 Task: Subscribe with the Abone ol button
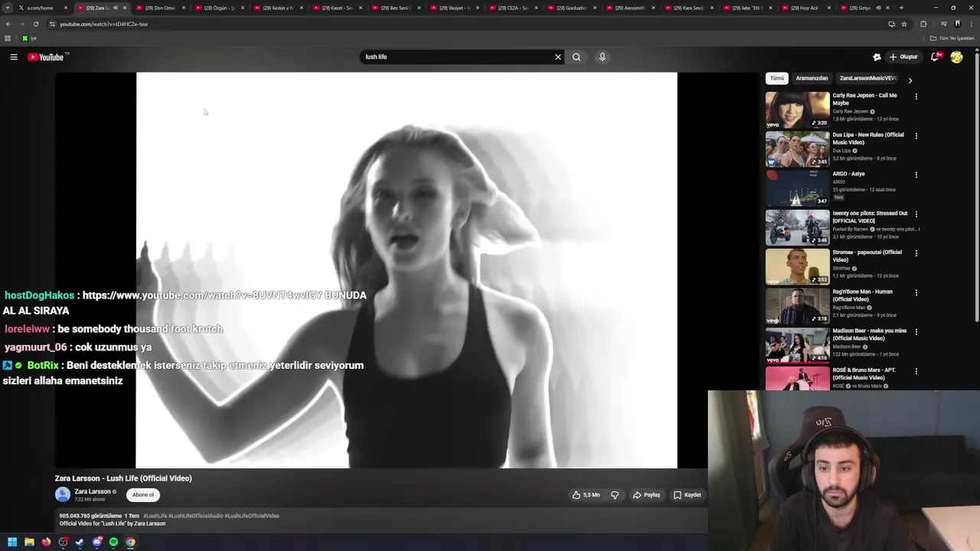143,494
